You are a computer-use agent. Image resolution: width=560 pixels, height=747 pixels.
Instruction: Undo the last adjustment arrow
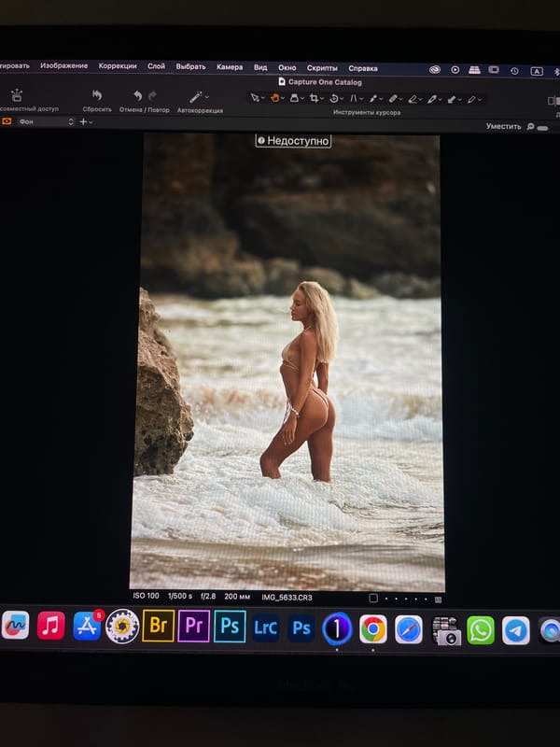tap(137, 96)
